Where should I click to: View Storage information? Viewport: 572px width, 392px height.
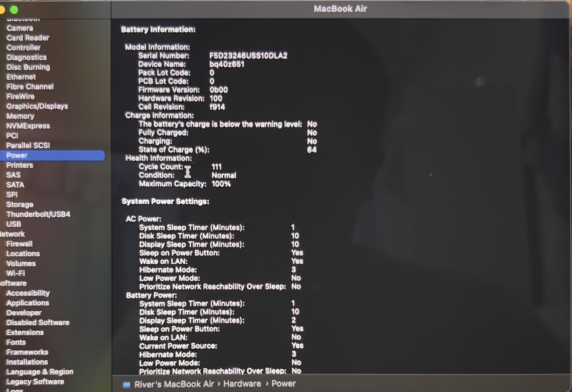click(20, 205)
